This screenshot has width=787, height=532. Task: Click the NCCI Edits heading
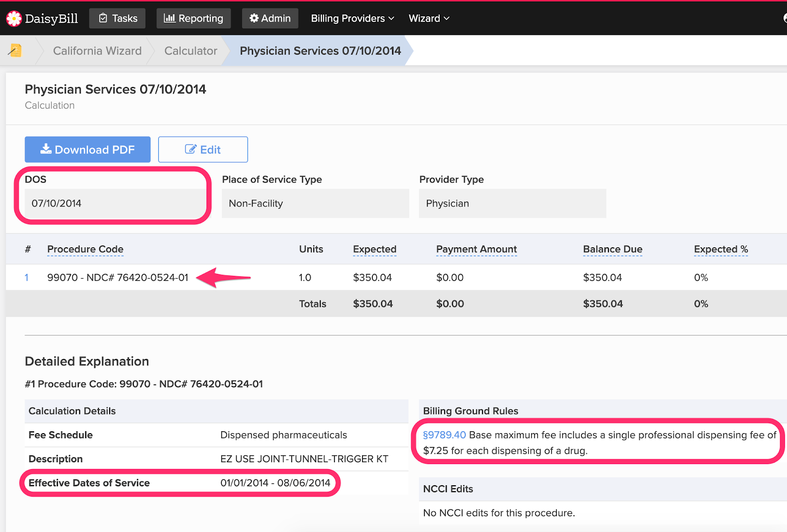[448, 489]
